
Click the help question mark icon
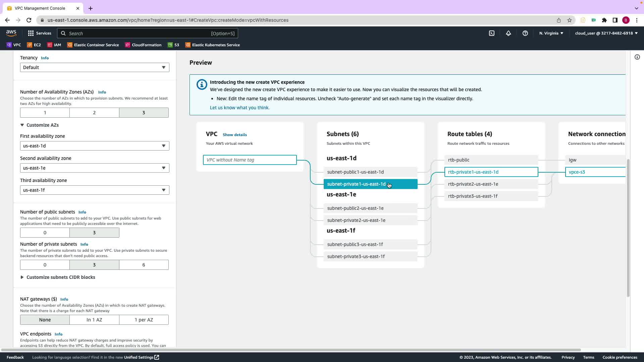525,33
